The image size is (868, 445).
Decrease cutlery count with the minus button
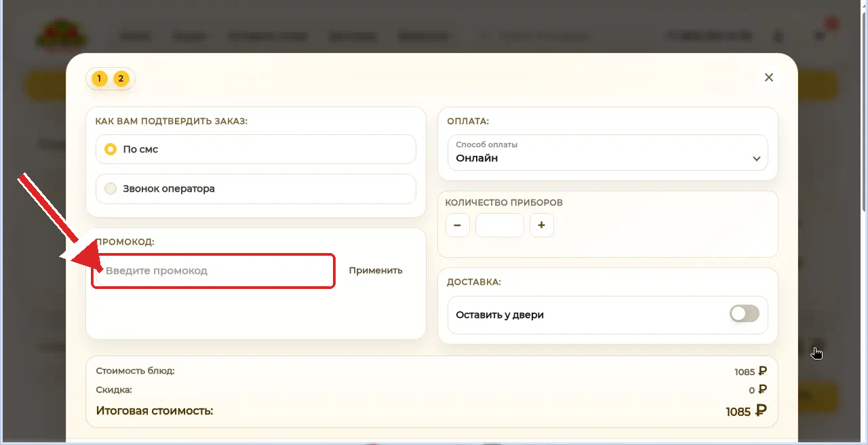pyautogui.click(x=458, y=225)
